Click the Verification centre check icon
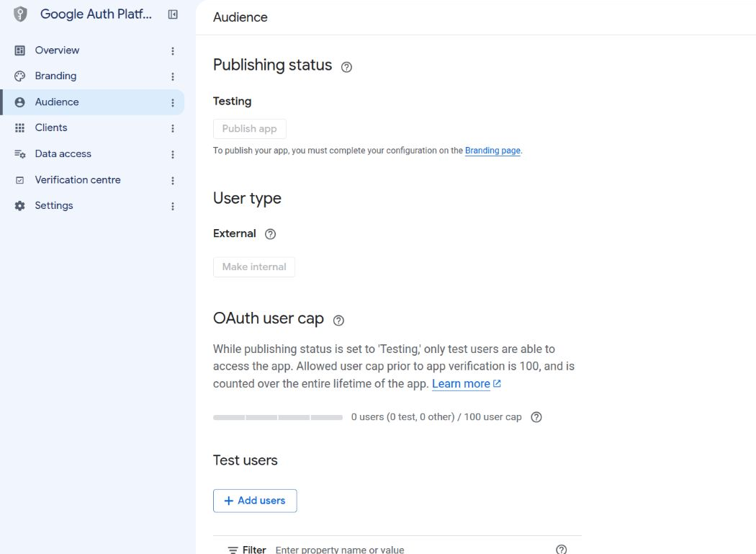 coord(19,180)
